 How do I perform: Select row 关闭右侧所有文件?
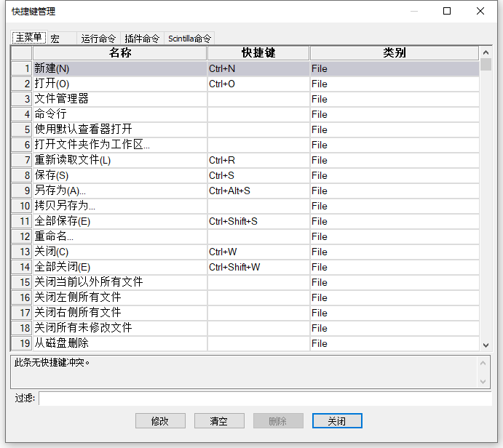point(245,313)
